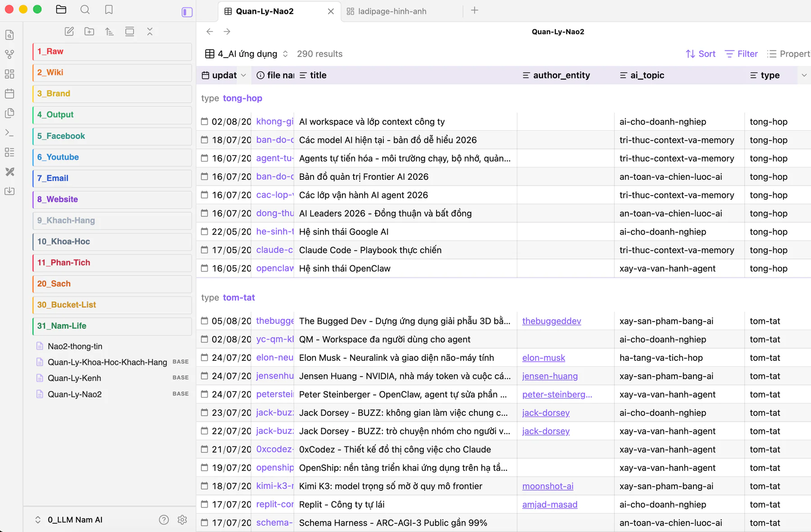Open the 4_AI ứng dụng view selector
811x532 pixels.
(x=247, y=54)
